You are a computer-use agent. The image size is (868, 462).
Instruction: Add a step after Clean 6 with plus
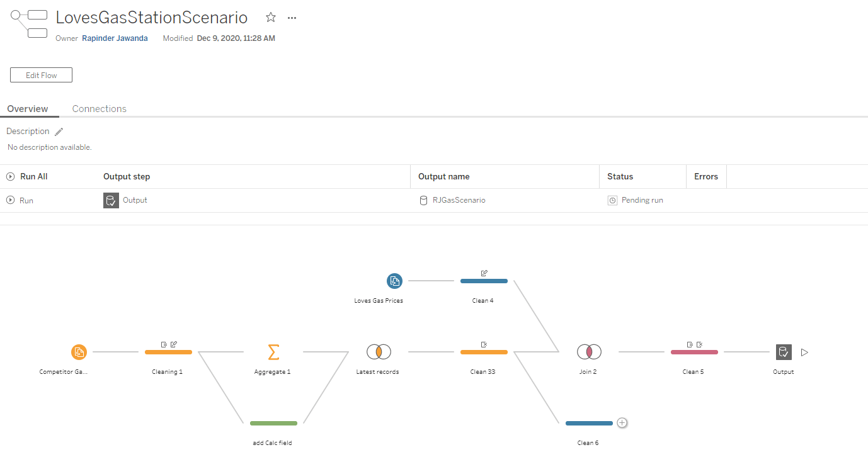coord(622,423)
